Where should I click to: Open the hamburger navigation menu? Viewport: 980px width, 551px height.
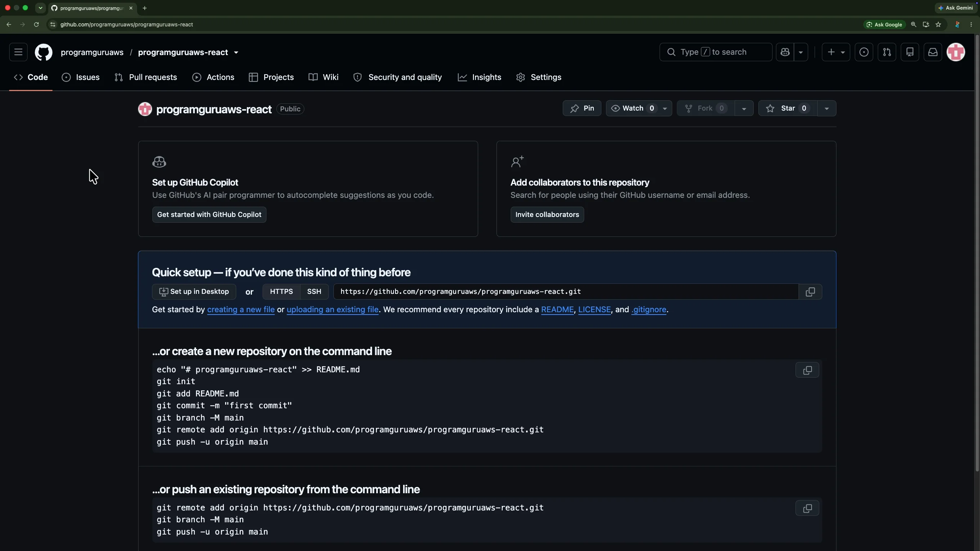coord(18,52)
